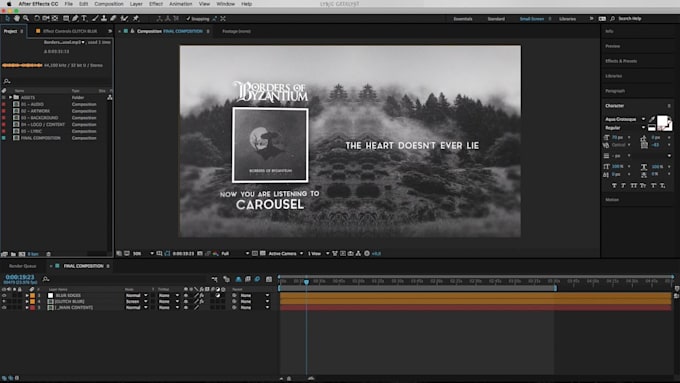Expand the ASSETS folder
The image size is (680, 383).
(x=10, y=98)
